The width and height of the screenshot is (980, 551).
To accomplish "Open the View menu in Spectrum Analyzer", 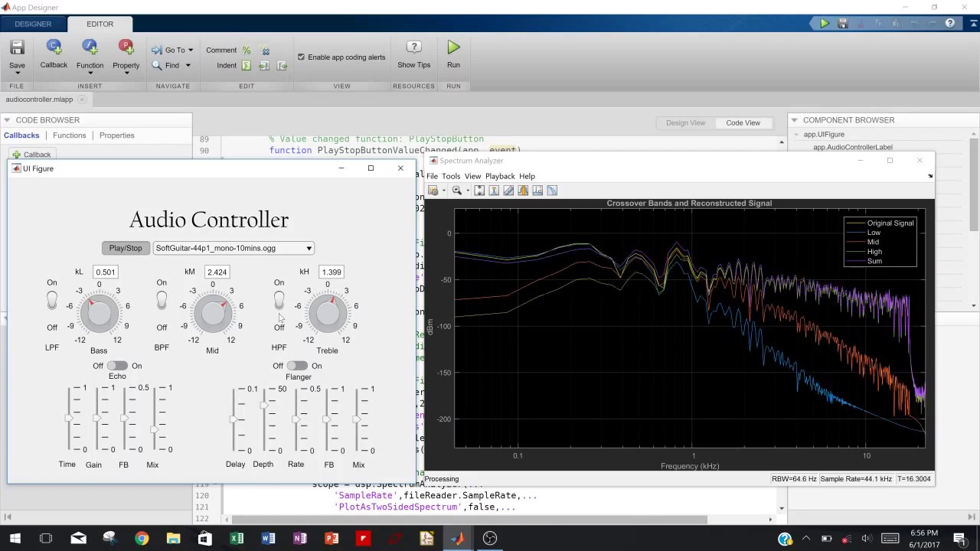I will point(472,176).
